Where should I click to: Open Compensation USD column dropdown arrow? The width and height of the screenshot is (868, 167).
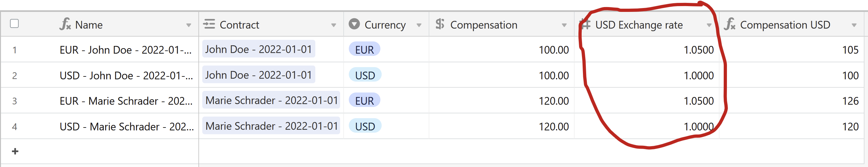coord(854,25)
